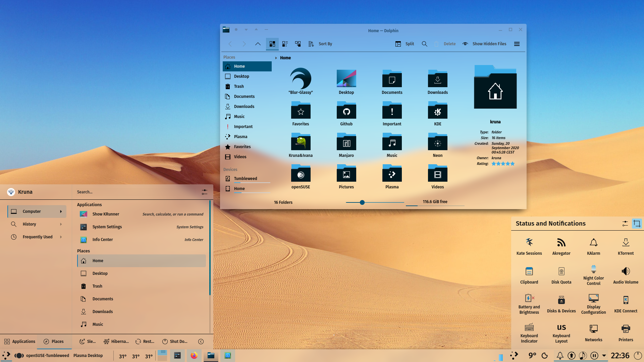644x362 pixels.
Task: Switch to Places tab in launcher
Action: [x=54, y=342]
